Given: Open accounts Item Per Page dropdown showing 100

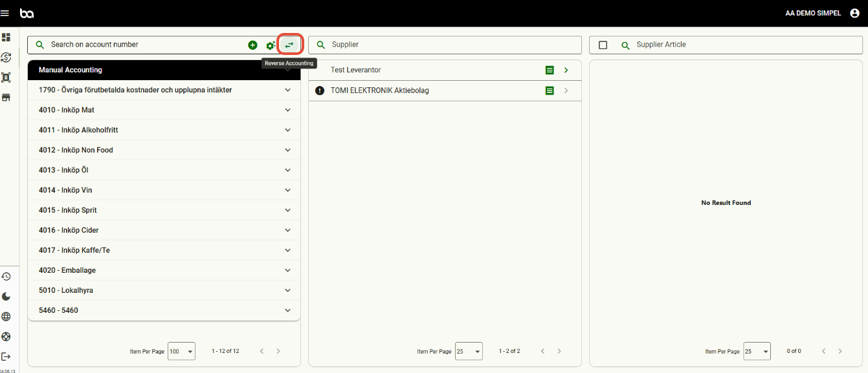Looking at the screenshot, I should coord(181,351).
